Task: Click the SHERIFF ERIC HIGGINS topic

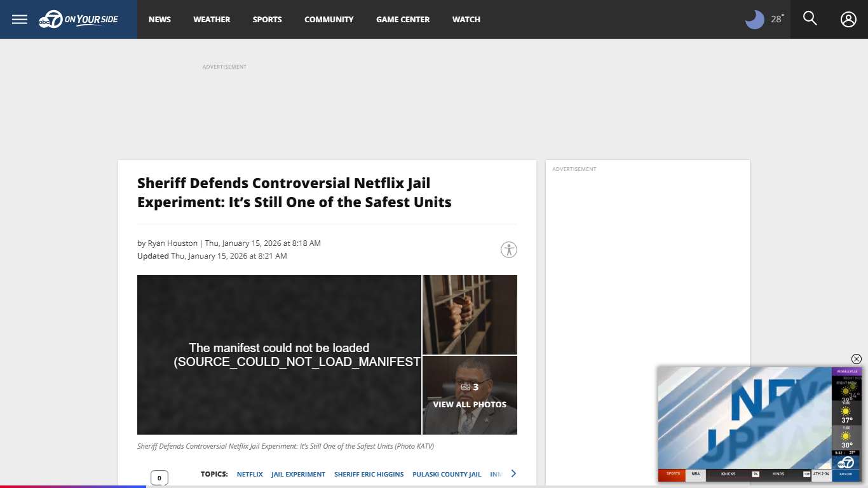Action: [x=369, y=474]
